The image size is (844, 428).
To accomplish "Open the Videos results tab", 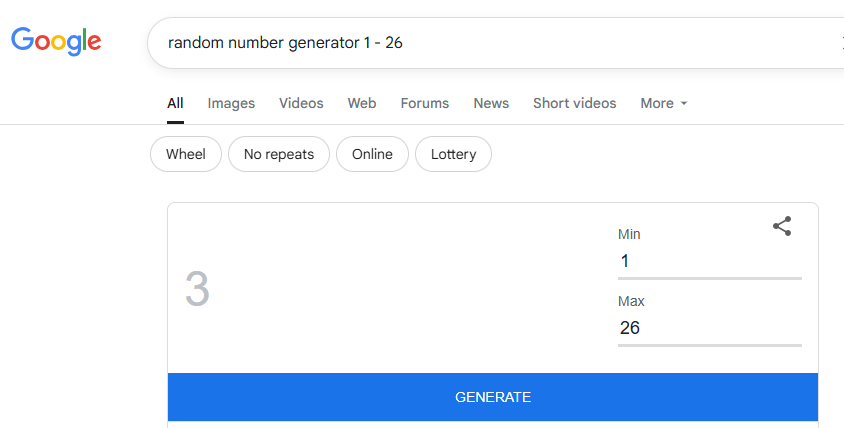I will (x=301, y=103).
